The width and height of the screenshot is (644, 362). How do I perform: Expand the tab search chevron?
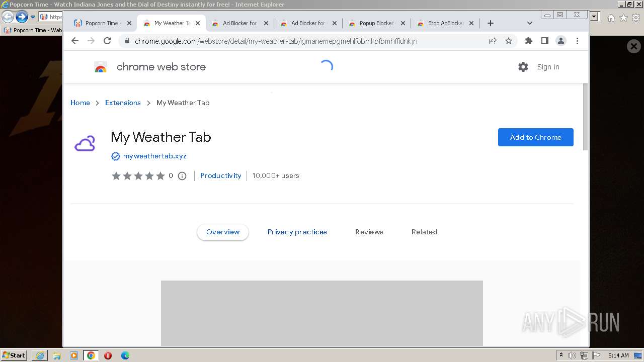pos(529,23)
